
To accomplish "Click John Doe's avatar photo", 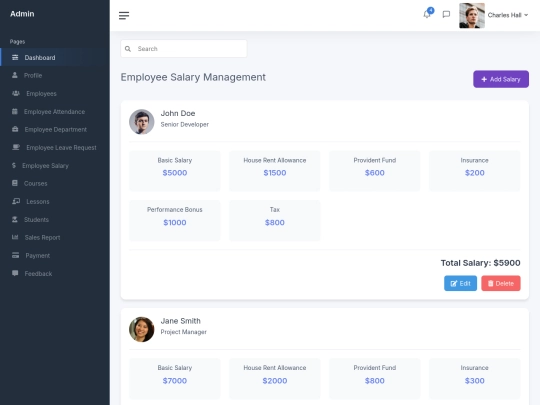I will click(x=142, y=122).
